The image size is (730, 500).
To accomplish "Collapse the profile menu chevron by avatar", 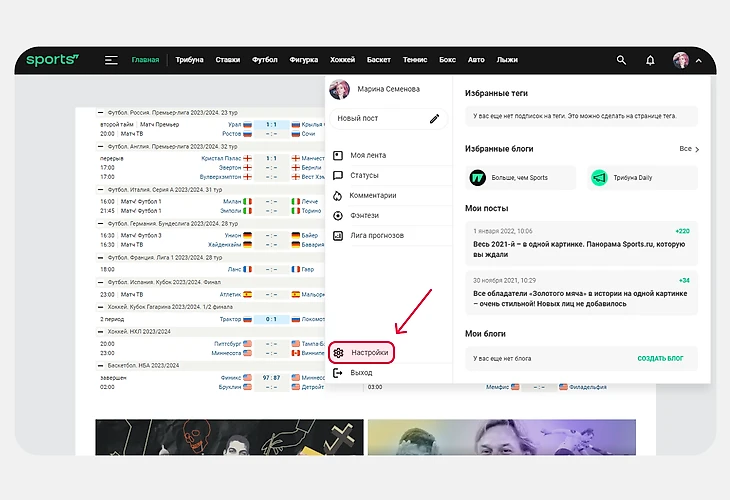I will [698, 60].
